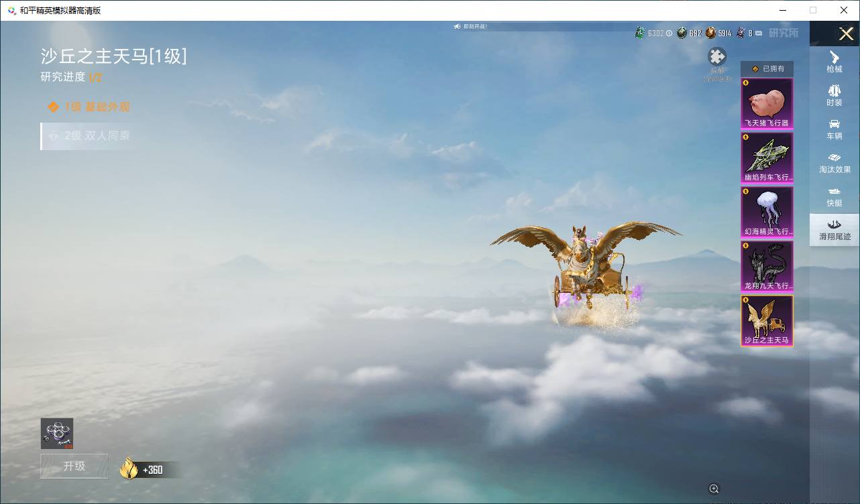This screenshot has height=504, width=860.
Task: Select the 幽焰列车飞行 ghost train skin
Action: pyautogui.click(x=767, y=157)
